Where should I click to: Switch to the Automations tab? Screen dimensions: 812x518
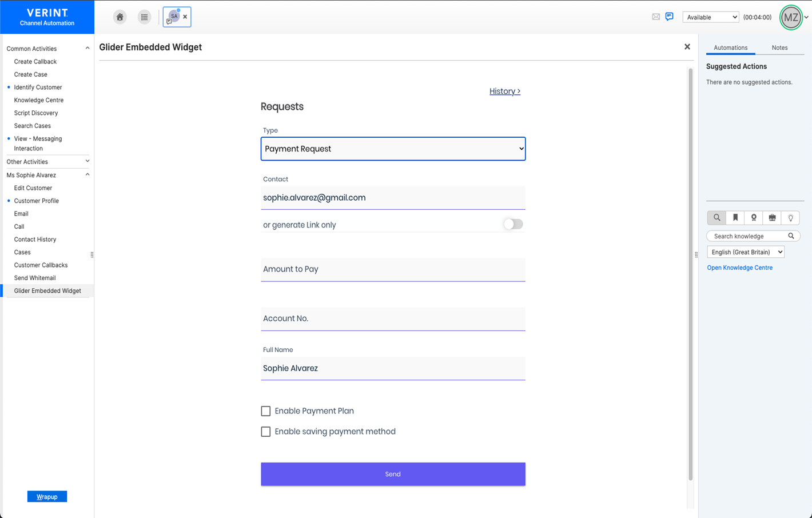[x=730, y=48]
